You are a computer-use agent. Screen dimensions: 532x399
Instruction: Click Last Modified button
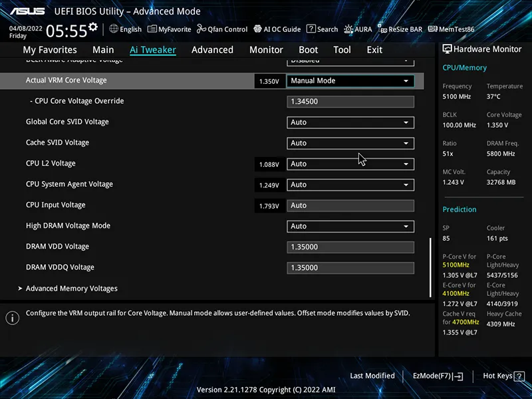click(372, 376)
